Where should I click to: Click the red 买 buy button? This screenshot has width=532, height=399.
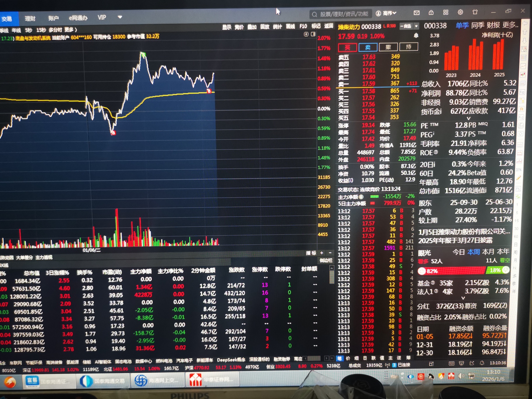click(347, 47)
